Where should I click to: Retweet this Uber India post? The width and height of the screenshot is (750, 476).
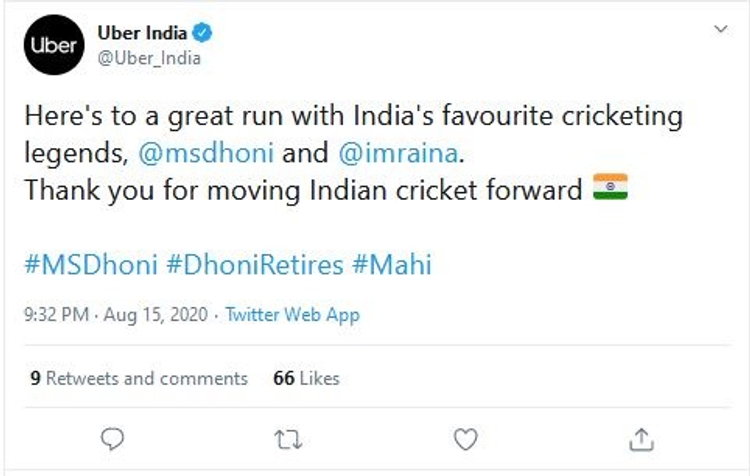tap(288, 438)
